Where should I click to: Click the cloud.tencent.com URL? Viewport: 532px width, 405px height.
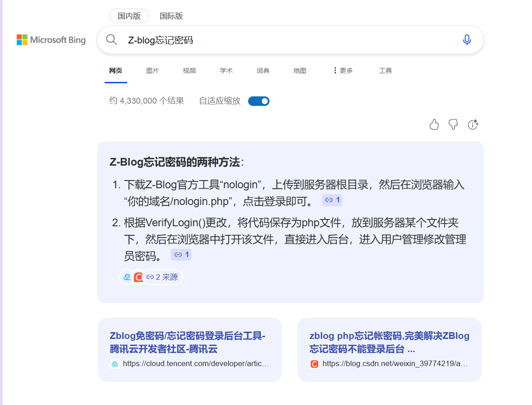point(196,364)
